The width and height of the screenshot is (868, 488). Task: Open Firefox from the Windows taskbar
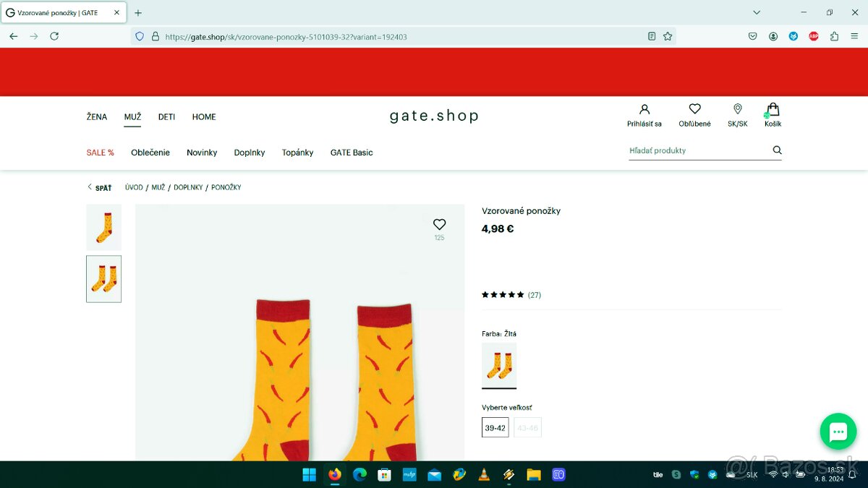coord(334,475)
